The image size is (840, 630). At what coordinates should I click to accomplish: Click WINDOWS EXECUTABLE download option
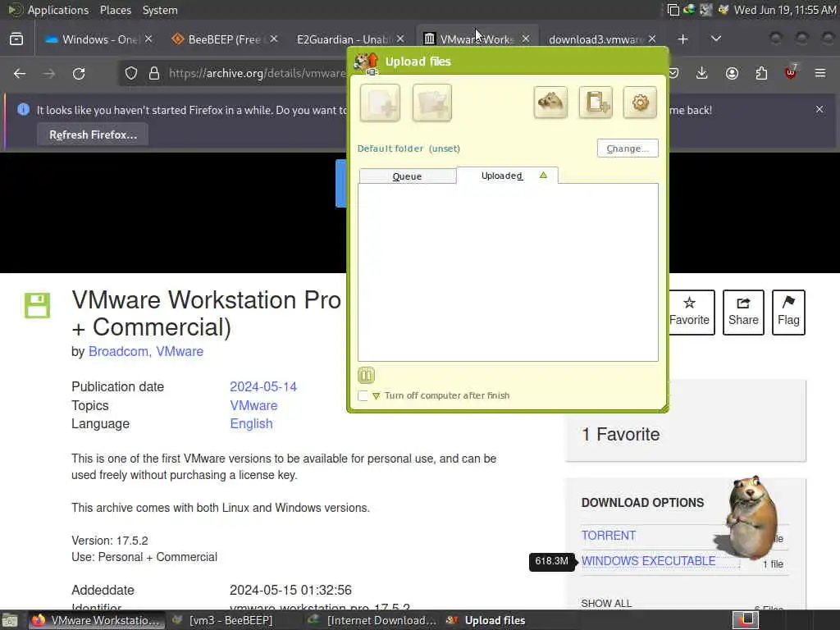[648, 561]
